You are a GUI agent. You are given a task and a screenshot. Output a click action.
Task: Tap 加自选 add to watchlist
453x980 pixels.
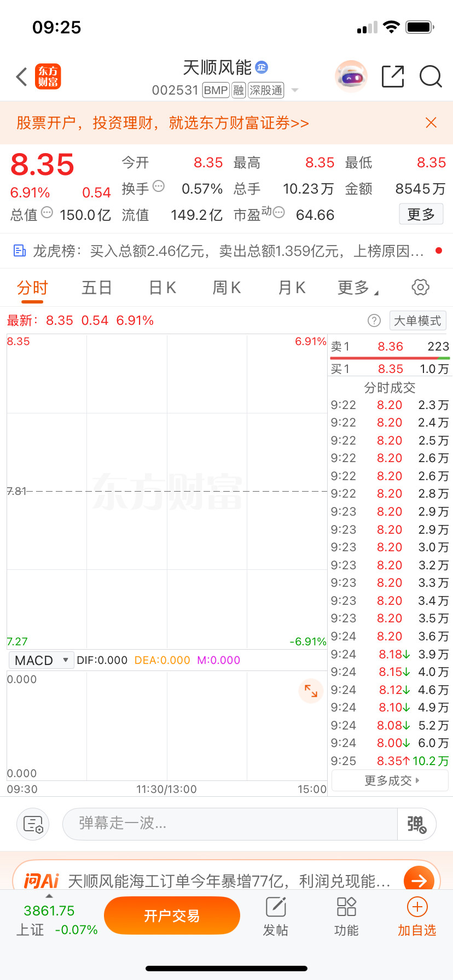(x=417, y=917)
